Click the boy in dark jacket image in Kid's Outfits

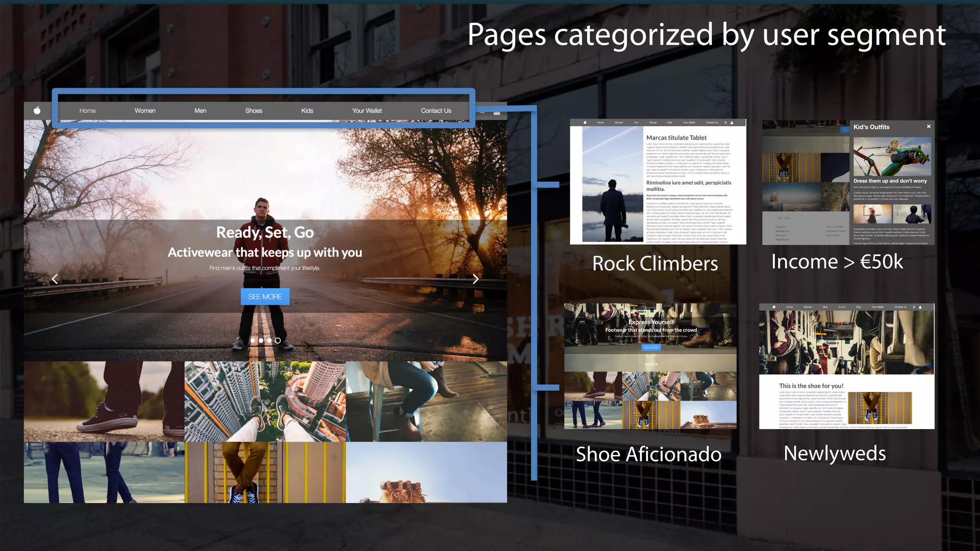tap(912, 214)
